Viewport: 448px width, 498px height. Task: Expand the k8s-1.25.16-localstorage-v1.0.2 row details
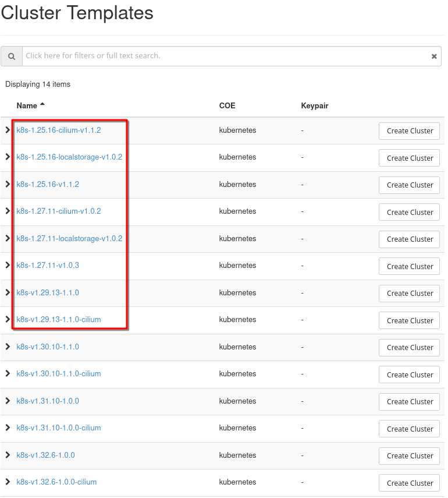[x=8, y=157]
